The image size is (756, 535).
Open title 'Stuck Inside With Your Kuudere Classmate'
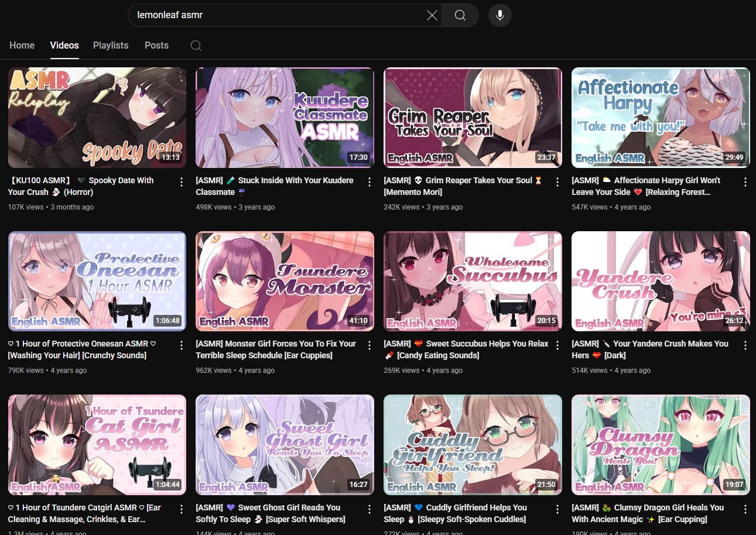[x=275, y=186]
